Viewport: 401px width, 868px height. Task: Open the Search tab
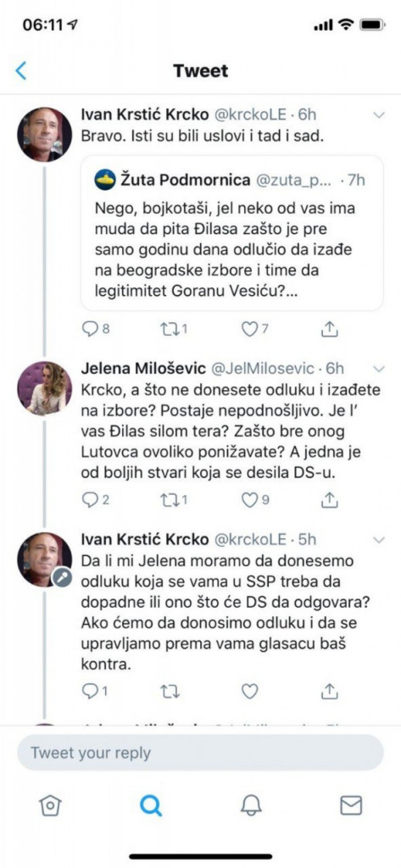pos(151,805)
